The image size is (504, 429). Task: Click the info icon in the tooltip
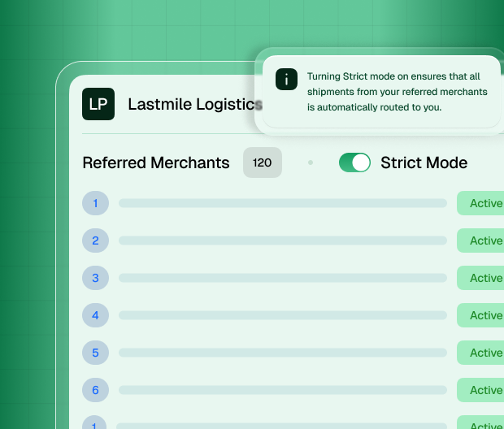[286, 79]
